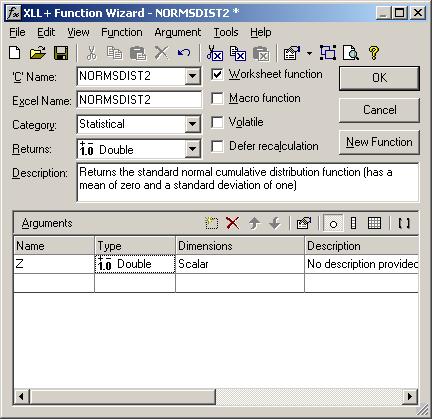Uncheck the Worksheet function checkbox
Viewport: 432px width, 419px height.
217,74
